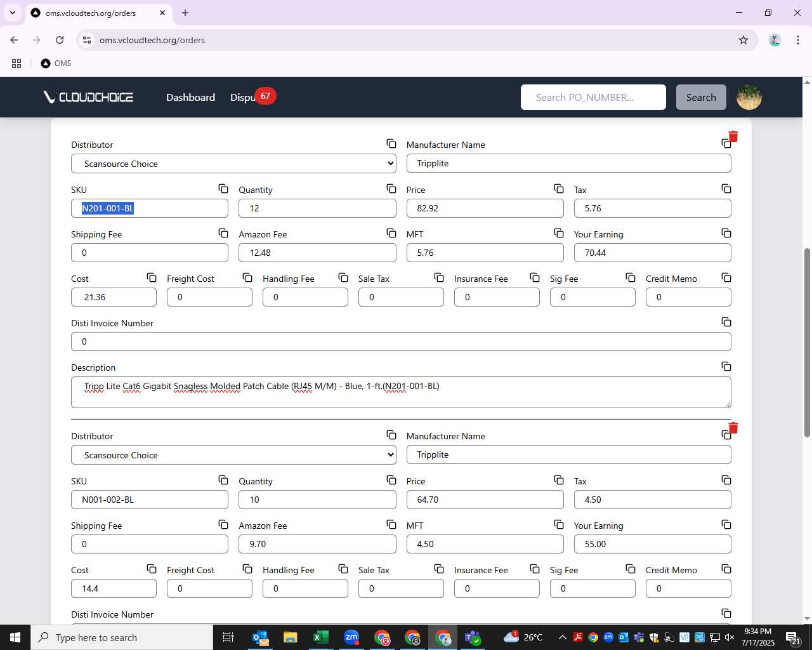Copy Amazon Fee 12.48 value

point(391,233)
